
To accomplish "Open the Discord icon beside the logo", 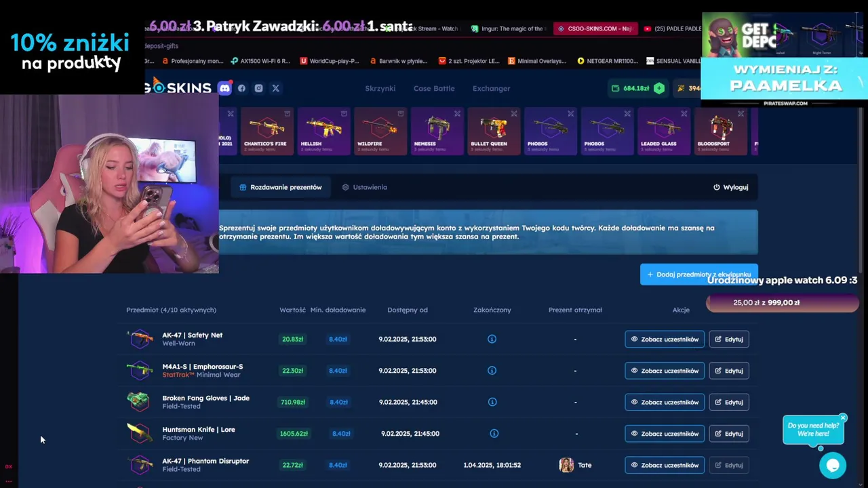I will pyautogui.click(x=224, y=88).
